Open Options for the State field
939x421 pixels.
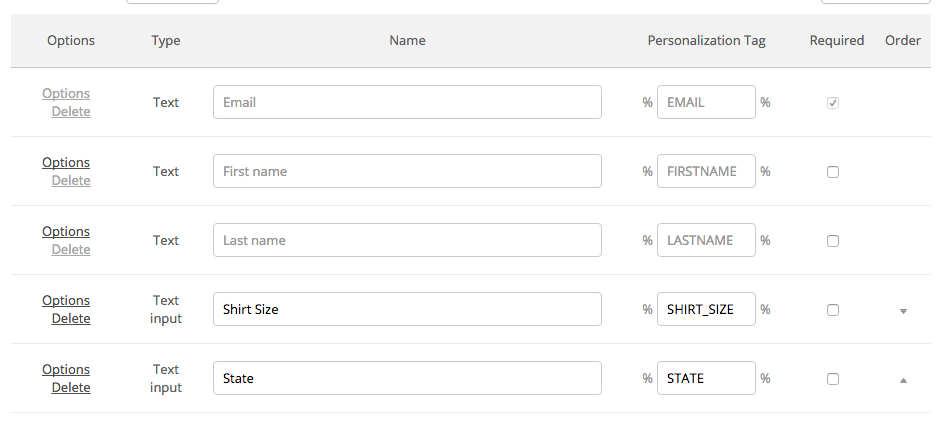tap(66, 369)
